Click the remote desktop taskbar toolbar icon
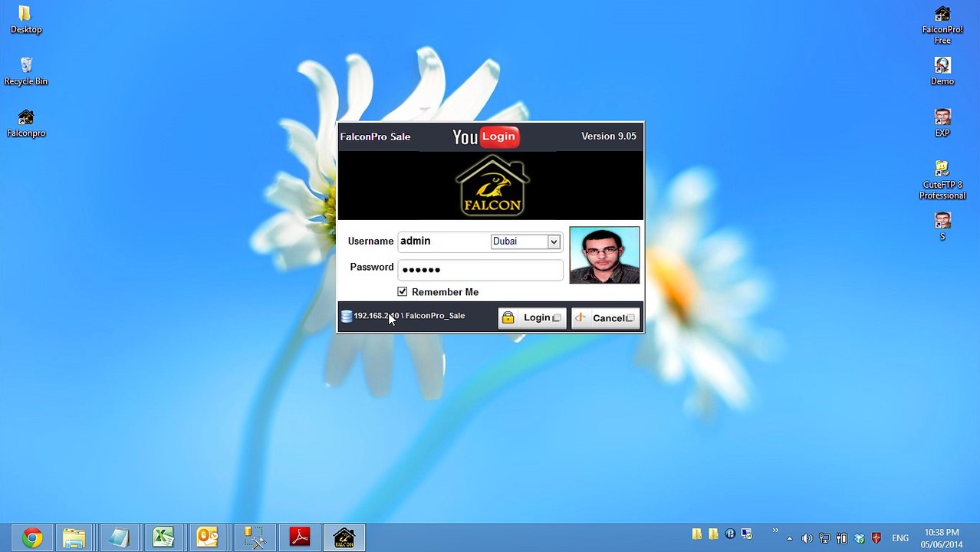Viewport: 980px width, 552px height. click(x=747, y=534)
